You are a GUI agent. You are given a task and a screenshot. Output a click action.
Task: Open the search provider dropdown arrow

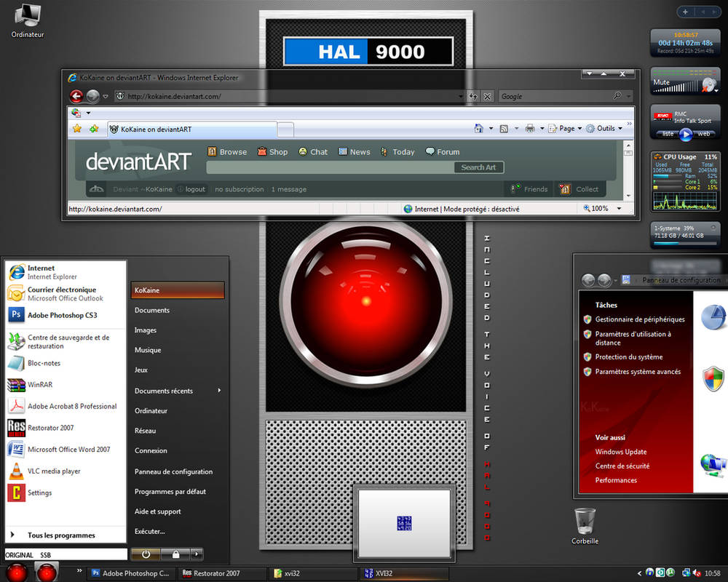628,97
